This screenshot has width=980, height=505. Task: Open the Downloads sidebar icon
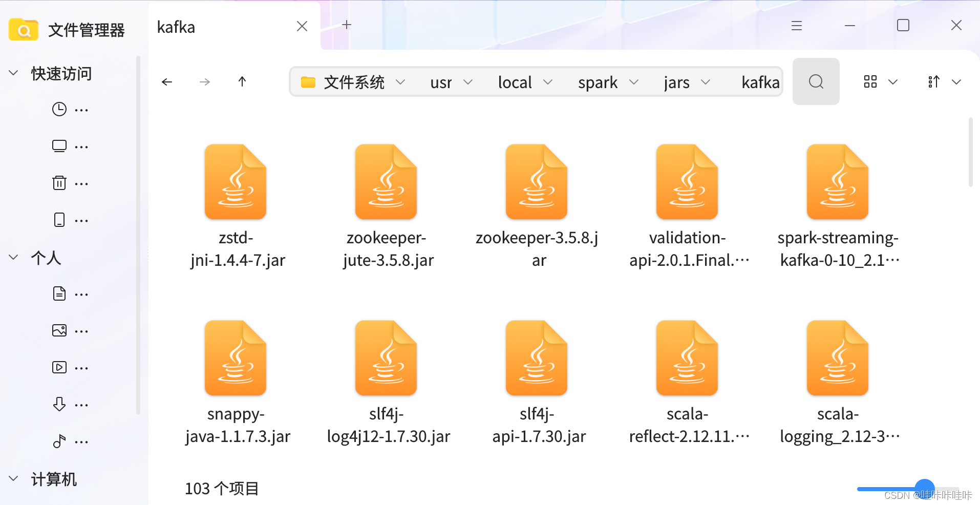point(59,404)
